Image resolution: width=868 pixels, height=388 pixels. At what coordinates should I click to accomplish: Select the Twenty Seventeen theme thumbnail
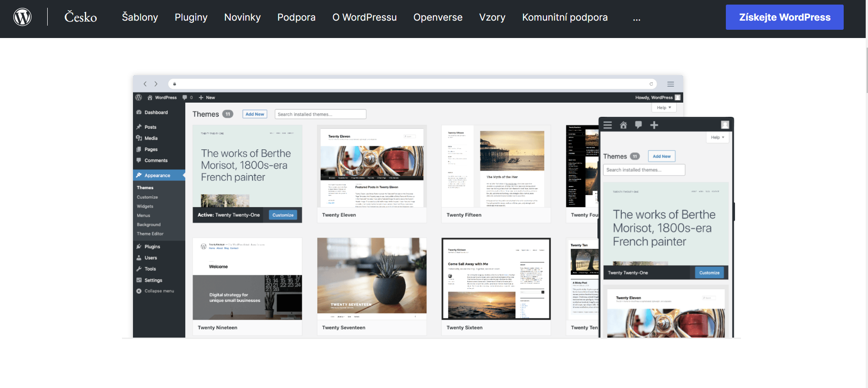pos(372,279)
